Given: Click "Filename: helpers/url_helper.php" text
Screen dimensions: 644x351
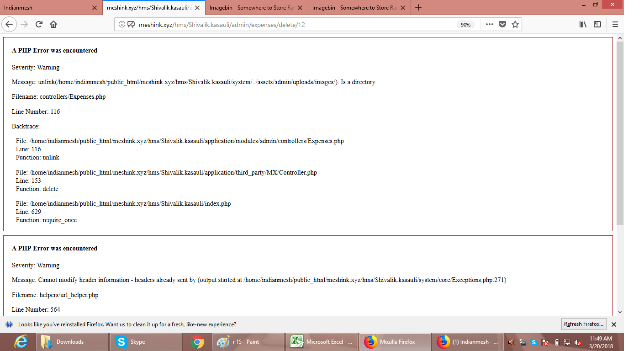Looking at the screenshot, I should (x=55, y=295).
